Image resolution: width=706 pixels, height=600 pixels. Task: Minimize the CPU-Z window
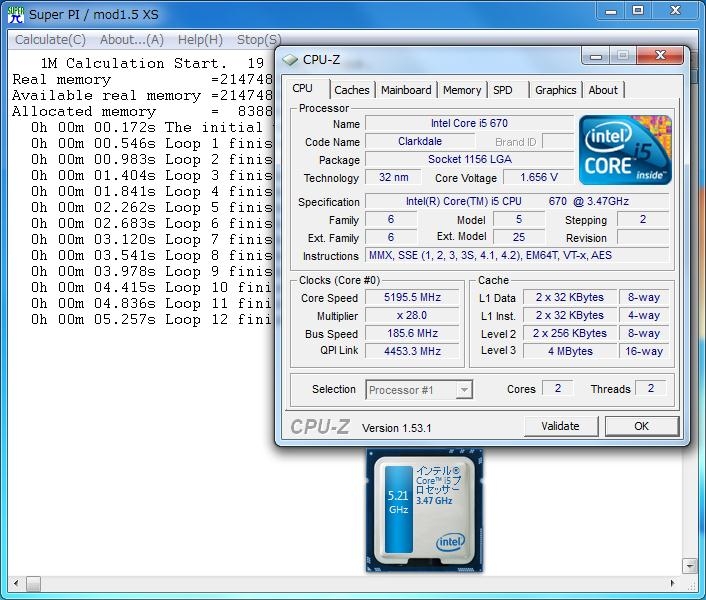(x=596, y=55)
